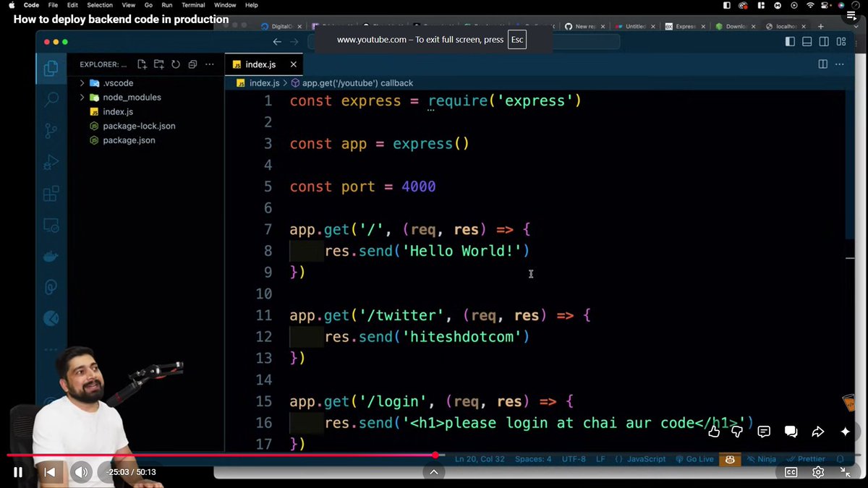The width and height of the screenshot is (868, 488).
Task: Expand more video controls chevron at bottom
Action: (433, 472)
